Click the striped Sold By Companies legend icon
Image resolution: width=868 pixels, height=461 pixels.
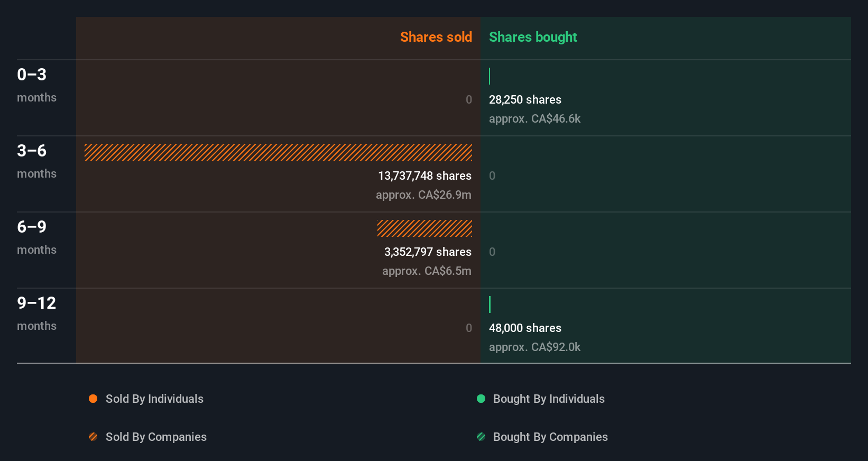[93, 437]
